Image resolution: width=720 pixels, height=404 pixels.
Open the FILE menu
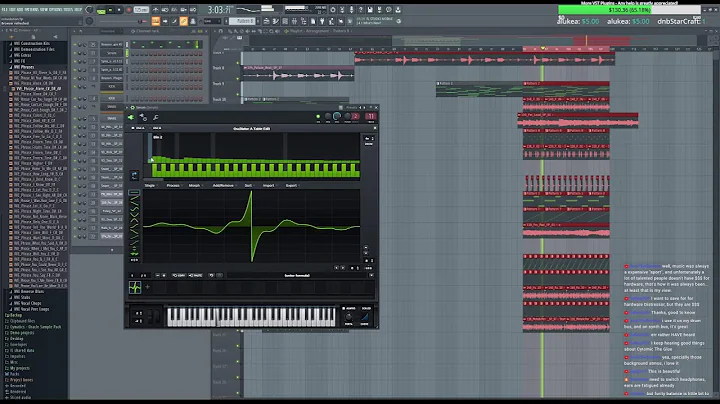(x=5, y=9)
